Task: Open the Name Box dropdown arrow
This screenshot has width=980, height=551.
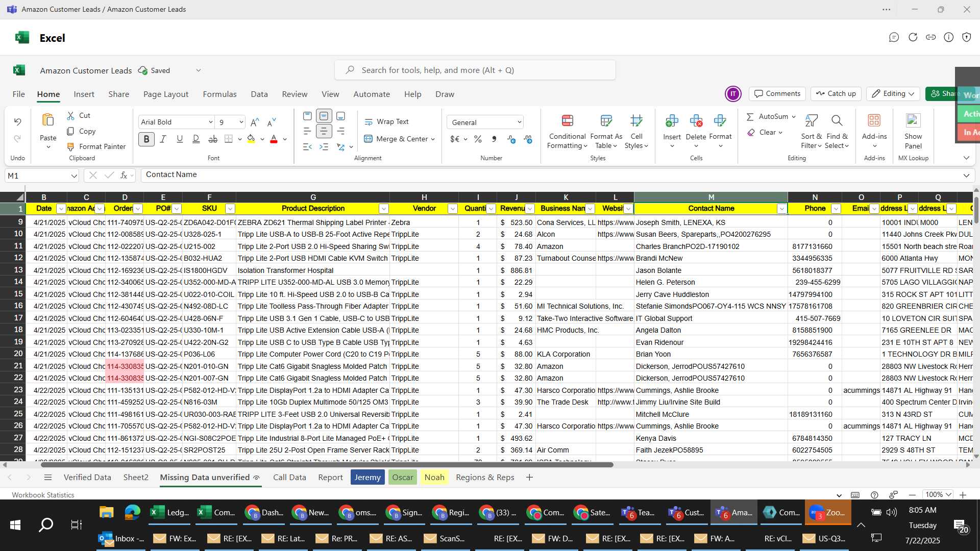Action: (74, 176)
